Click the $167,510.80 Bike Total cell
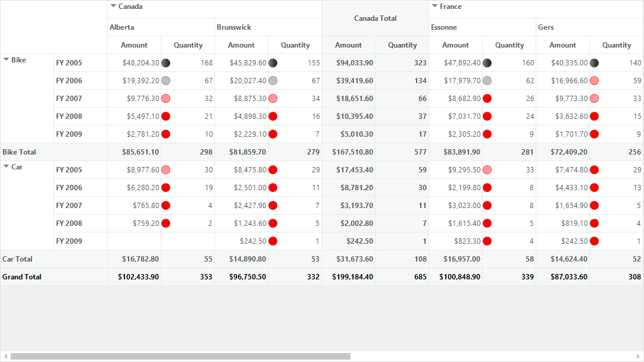This screenshot has width=644, height=362. (348, 152)
